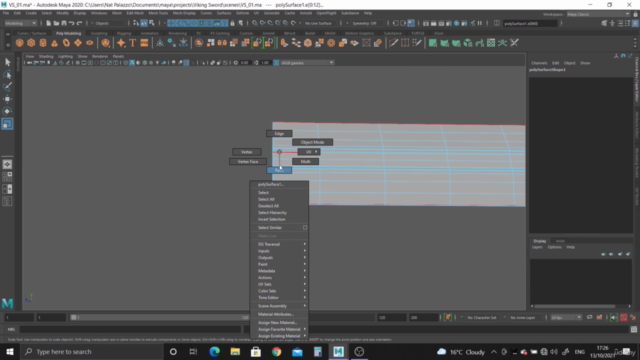
Task: Click the Windows search box
Action: point(91,351)
